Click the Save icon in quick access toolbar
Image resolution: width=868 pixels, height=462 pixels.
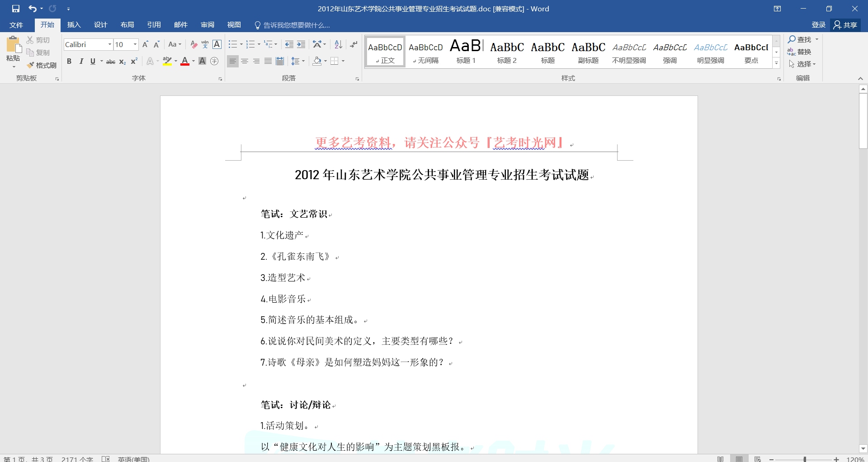click(16, 9)
